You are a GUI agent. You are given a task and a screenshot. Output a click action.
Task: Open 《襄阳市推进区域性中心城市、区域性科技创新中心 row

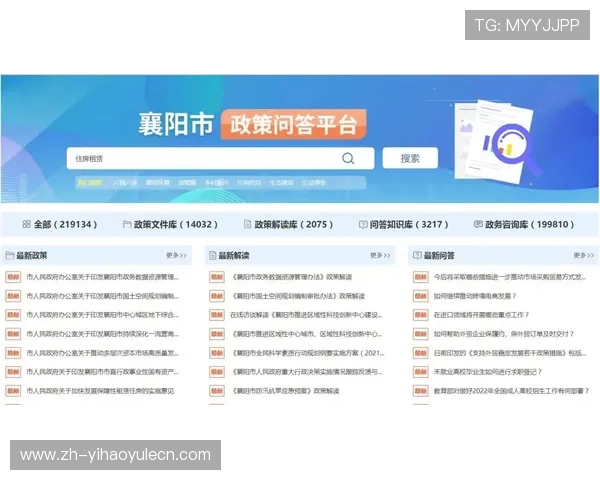coord(307,334)
